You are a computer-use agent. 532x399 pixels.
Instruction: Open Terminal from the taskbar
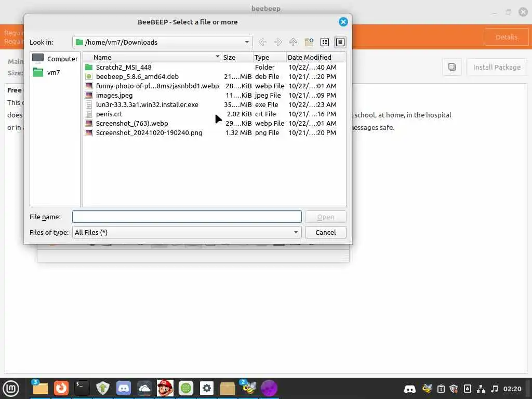(82, 388)
